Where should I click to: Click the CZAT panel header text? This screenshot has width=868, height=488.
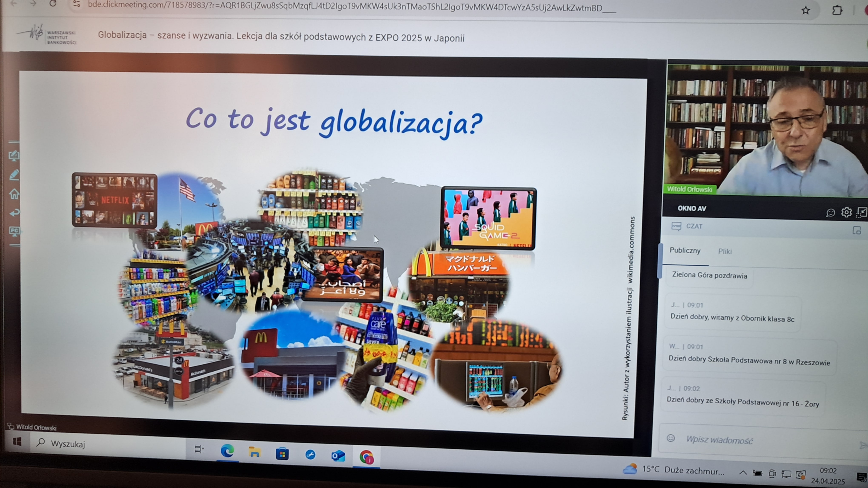pos(694,226)
